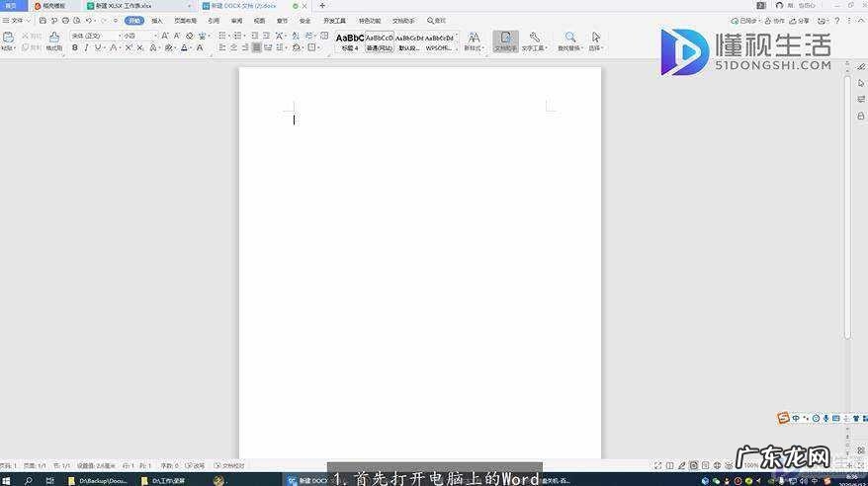Toggle distributed alignment button
The width and height of the screenshot is (868, 486).
[268, 48]
